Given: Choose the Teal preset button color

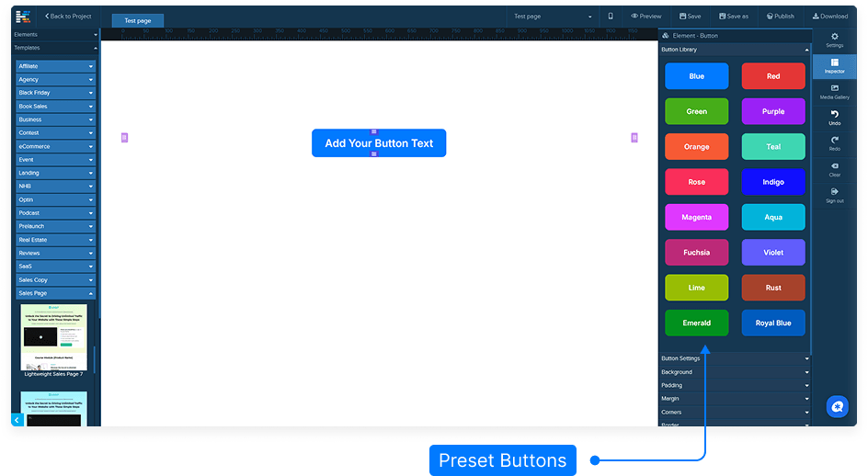Looking at the screenshot, I should pyautogui.click(x=773, y=147).
